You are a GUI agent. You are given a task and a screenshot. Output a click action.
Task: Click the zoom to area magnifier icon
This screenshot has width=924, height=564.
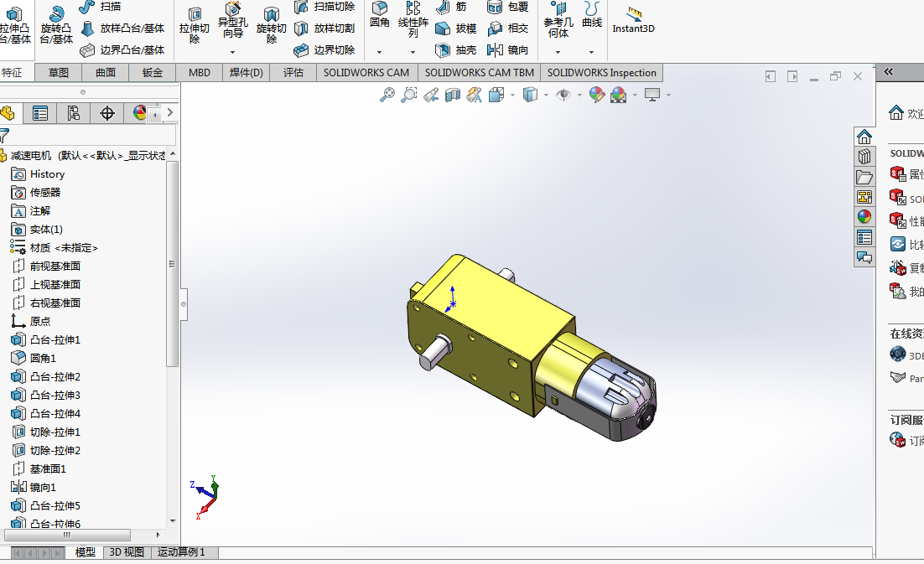[409, 94]
